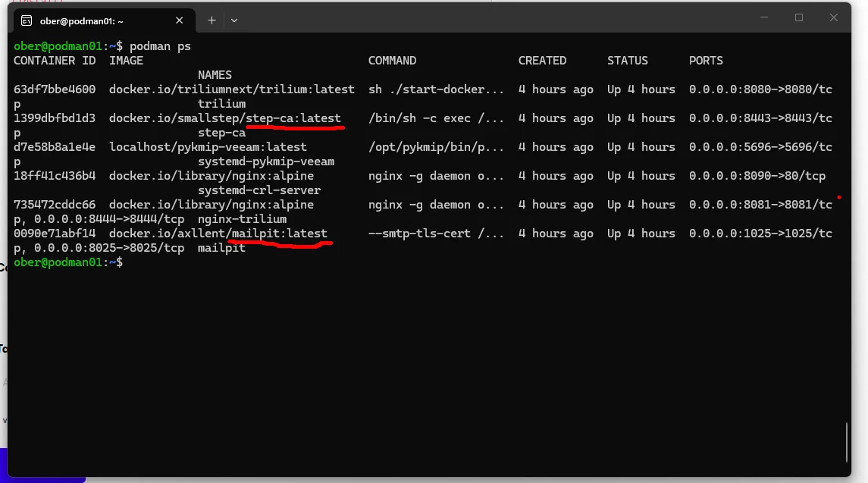Click the container name 'systemd-pykmip-veeam'
This screenshot has width=868, height=483.
click(266, 162)
